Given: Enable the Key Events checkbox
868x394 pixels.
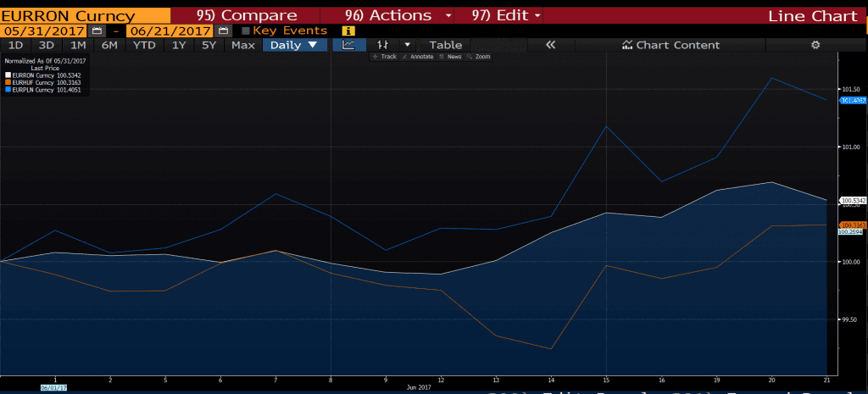Looking at the screenshot, I should click(246, 31).
